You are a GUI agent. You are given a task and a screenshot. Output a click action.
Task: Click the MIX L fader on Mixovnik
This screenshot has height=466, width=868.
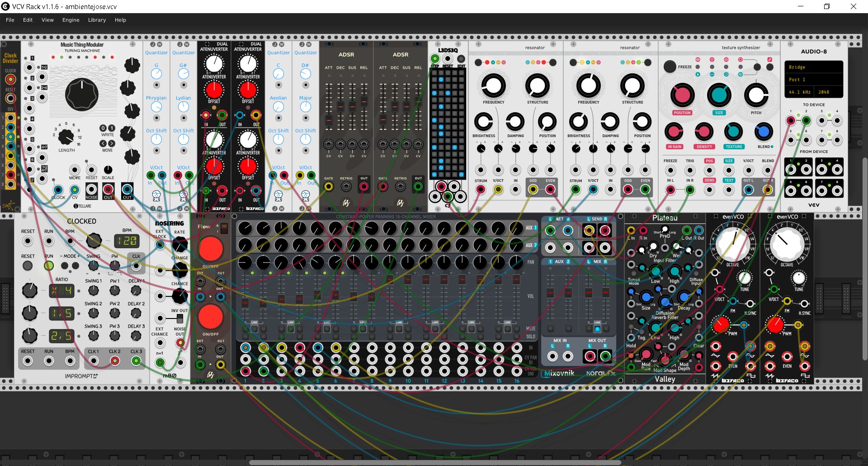coord(589,293)
